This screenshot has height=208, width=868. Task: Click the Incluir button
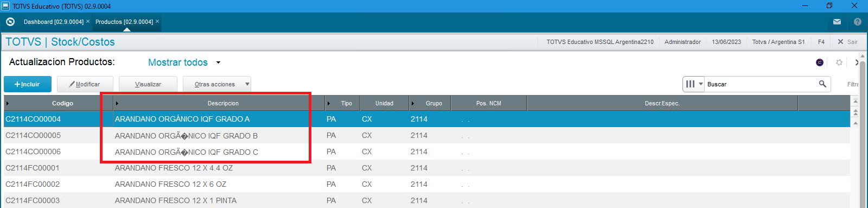[x=28, y=84]
